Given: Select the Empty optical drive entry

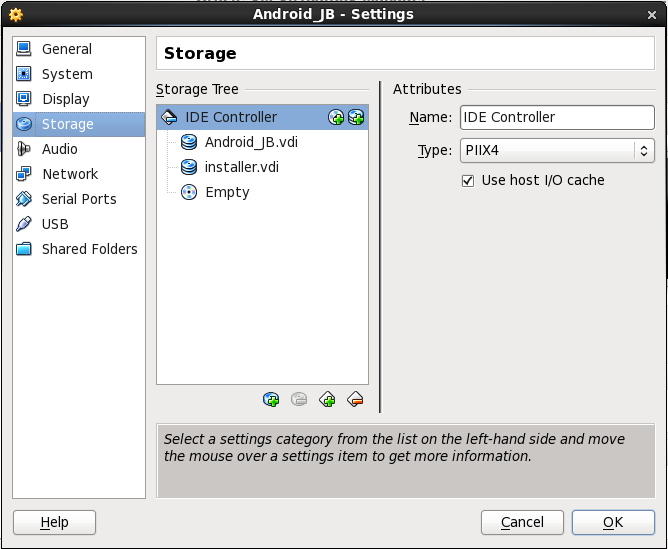Looking at the screenshot, I should (227, 192).
